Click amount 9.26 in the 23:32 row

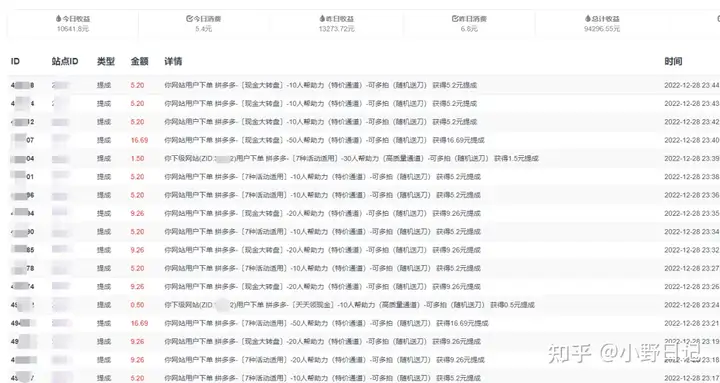point(137,250)
